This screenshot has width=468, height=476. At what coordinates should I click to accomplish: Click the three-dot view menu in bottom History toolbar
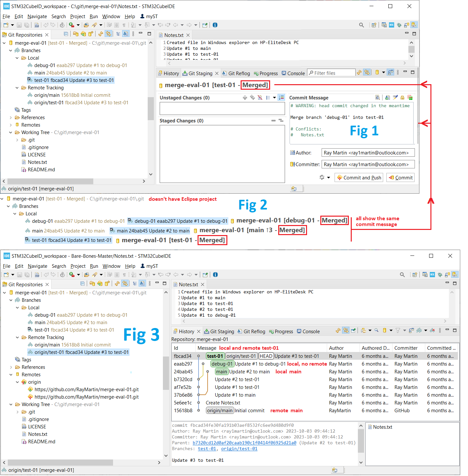coord(440,331)
